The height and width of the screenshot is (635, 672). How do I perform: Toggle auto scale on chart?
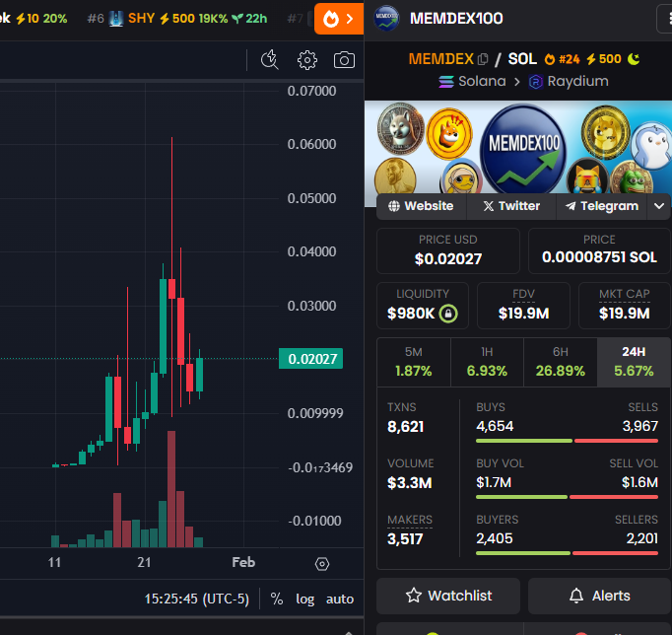click(340, 599)
